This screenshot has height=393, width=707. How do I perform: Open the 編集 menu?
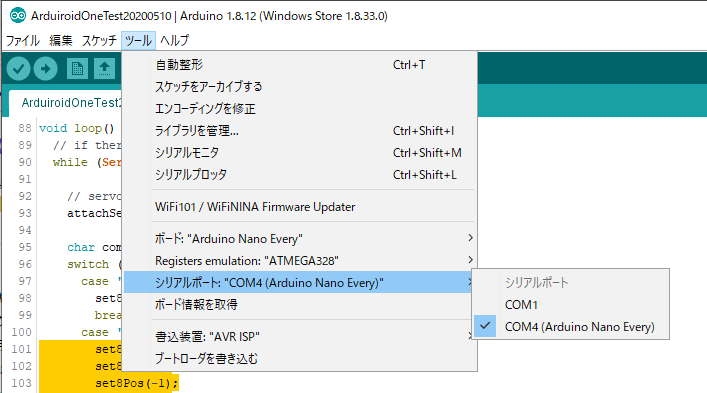(61, 41)
